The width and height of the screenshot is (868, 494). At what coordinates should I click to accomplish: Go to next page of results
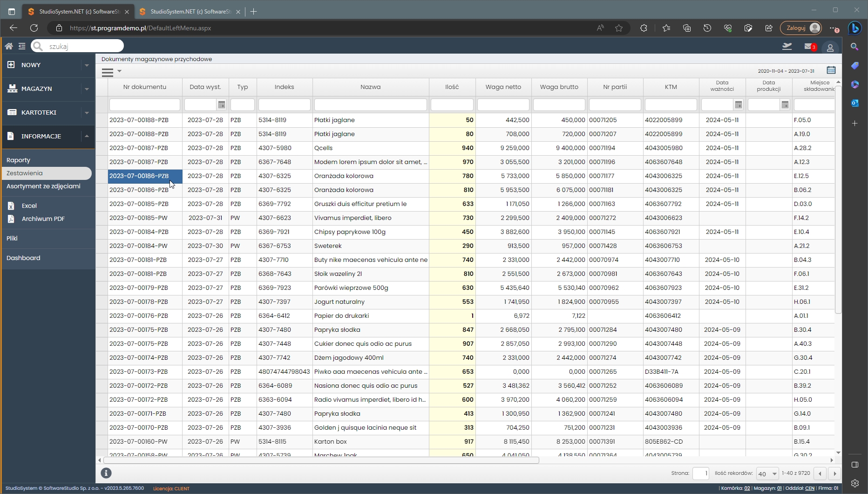pos(834,473)
